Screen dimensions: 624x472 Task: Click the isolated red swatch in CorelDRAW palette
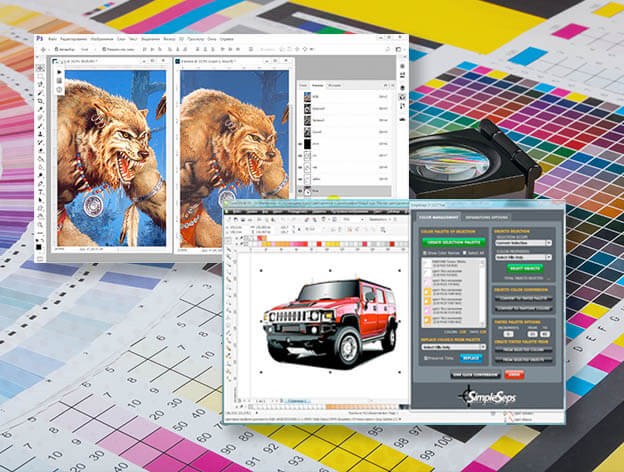pyautogui.click(x=319, y=244)
